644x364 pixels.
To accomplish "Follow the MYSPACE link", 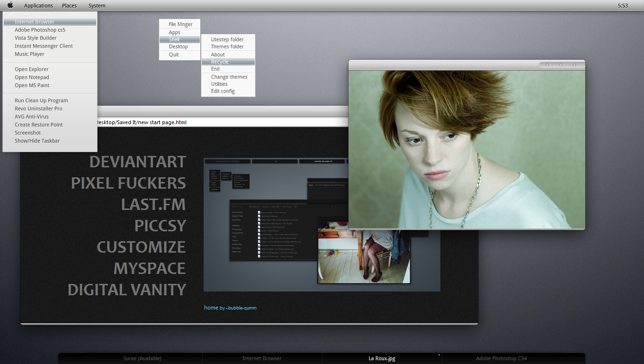I will pos(150,268).
